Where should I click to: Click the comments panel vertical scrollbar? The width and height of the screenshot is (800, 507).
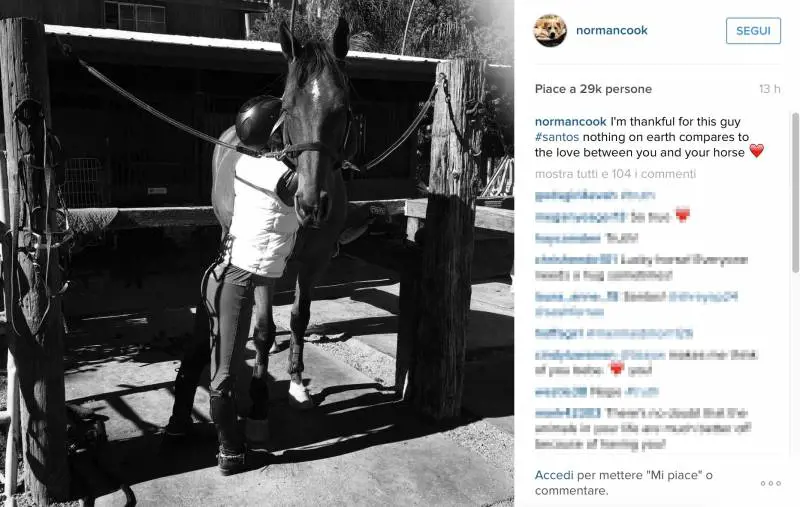click(795, 192)
